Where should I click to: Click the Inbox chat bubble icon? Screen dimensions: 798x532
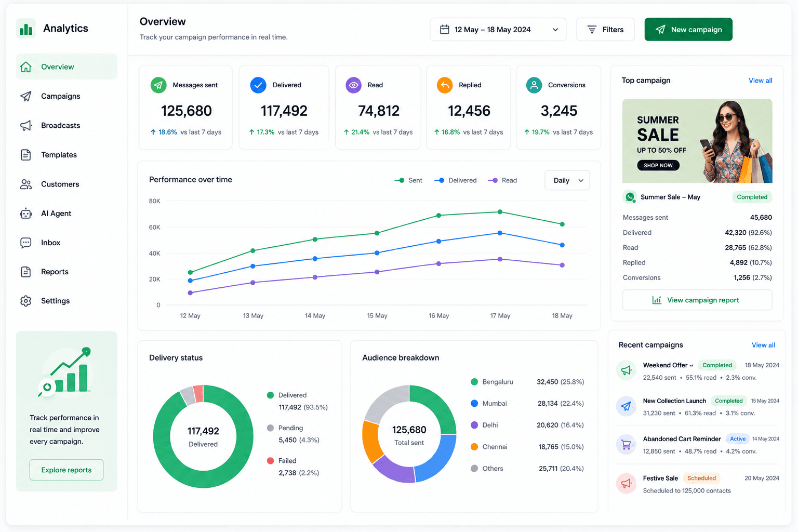[x=26, y=243]
